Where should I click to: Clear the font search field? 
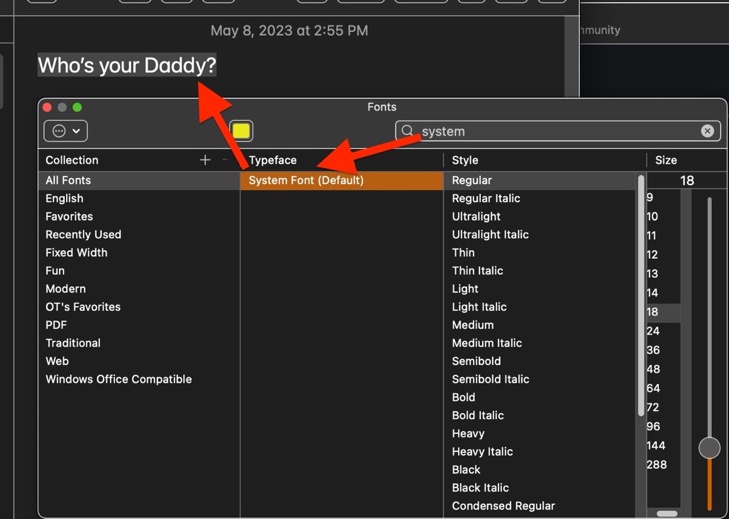(x=707, y=131)
